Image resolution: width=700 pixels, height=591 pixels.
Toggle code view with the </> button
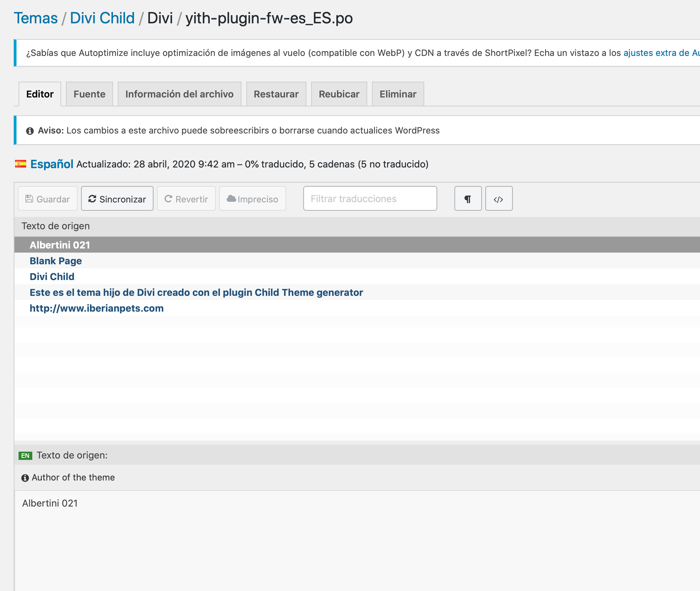point(499,199)
